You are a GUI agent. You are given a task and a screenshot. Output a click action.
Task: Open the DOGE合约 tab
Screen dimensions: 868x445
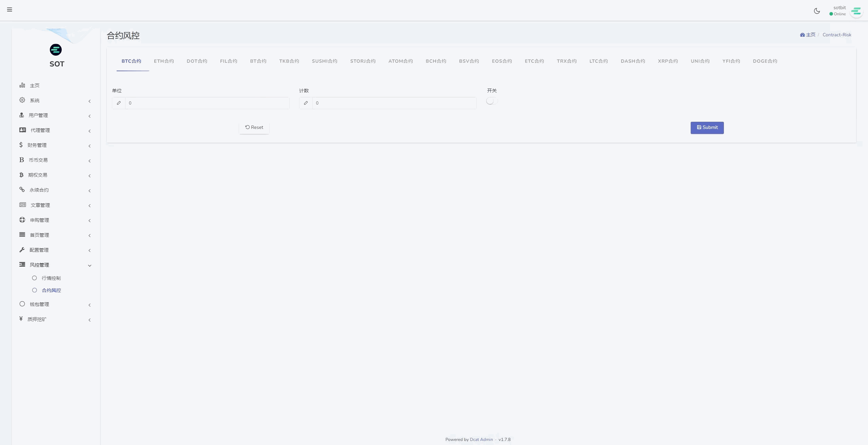point(765,61)
